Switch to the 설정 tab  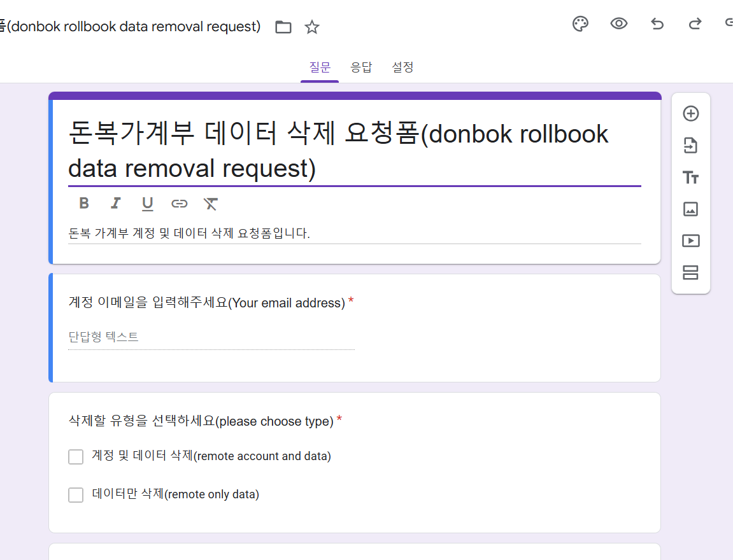pyautogui.click(x=402, y=67)
